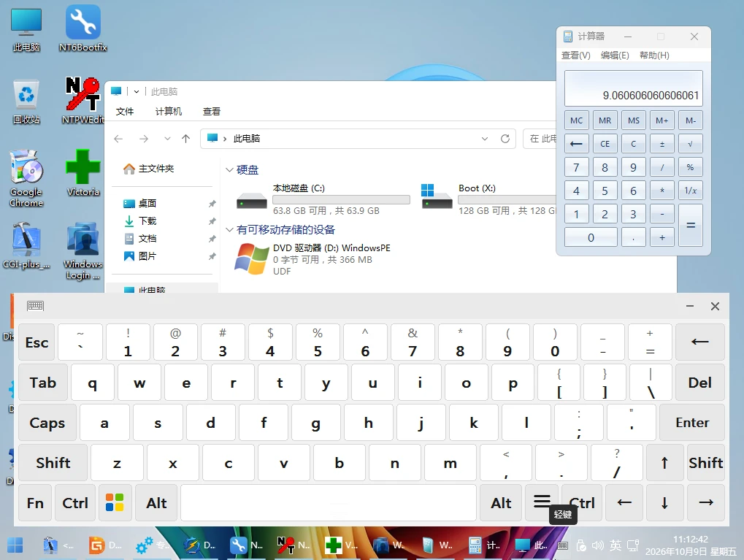Screen dimensions: 744x560
Task: Launch NTPWEdit desktop shortcut
Action: (83, 101)
